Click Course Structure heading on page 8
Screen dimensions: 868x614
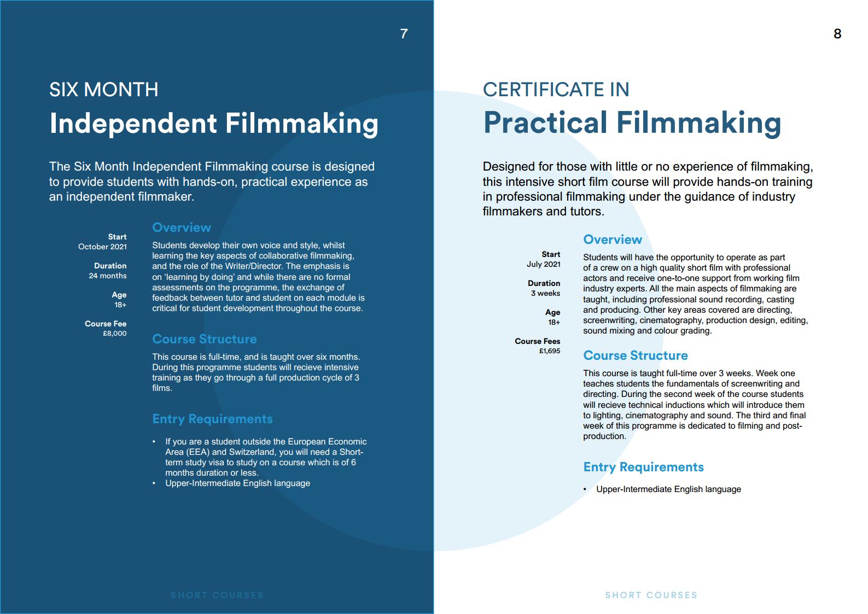click(636, 355)
